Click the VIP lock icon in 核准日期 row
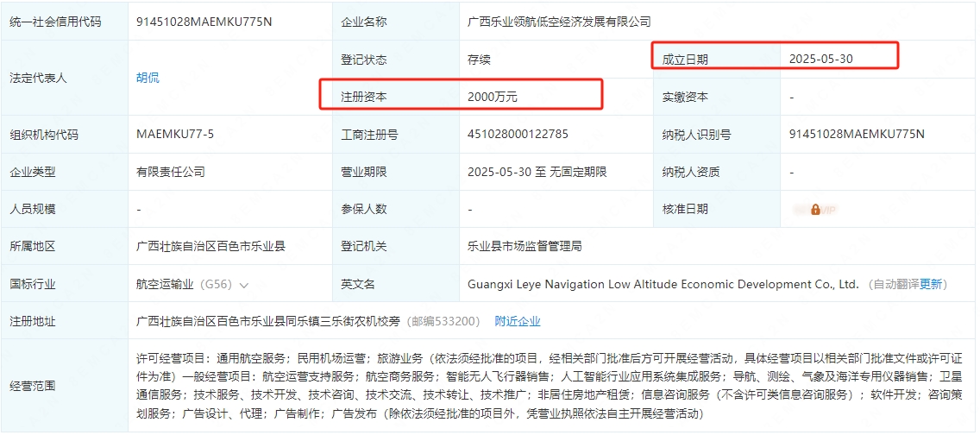 [x=815, y=210]
